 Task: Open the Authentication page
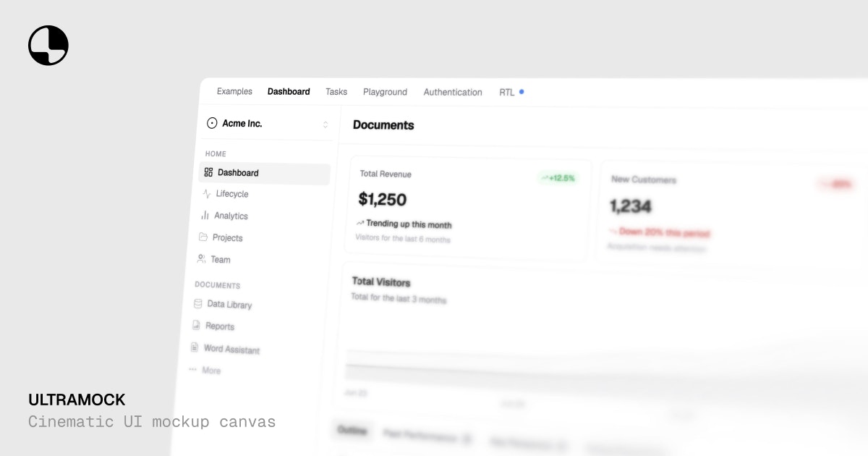click(453, 92)
